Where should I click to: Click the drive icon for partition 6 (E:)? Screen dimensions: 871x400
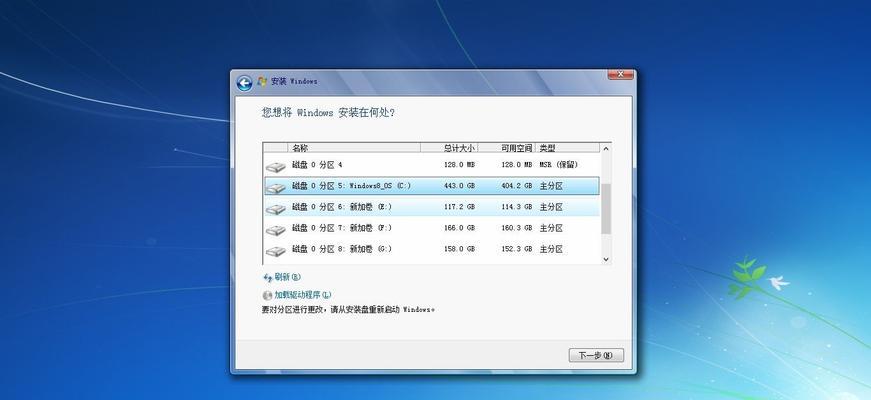pos(276,208)
